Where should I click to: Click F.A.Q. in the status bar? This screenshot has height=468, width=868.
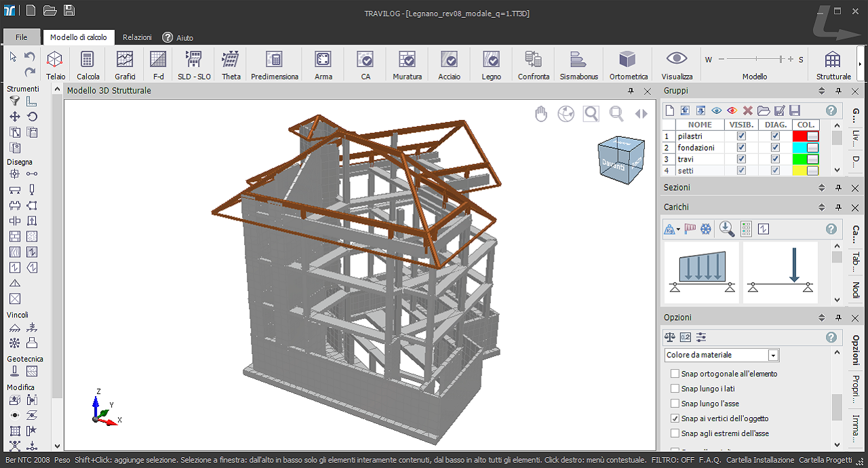click(710, 460)
